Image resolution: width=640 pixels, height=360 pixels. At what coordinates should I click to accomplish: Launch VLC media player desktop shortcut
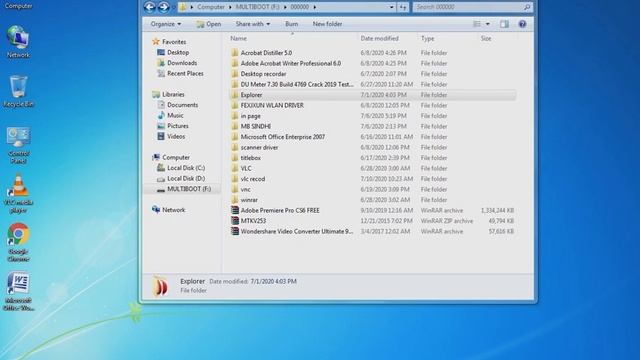click(18, 194)
